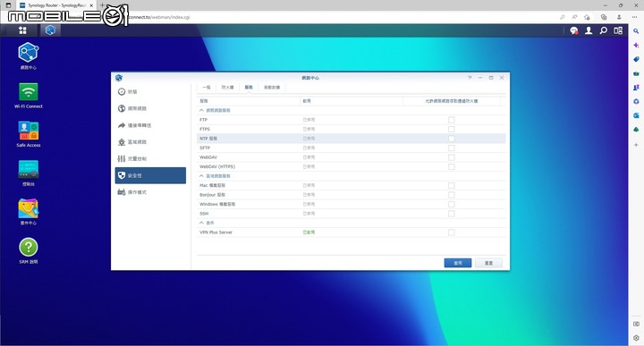644x346 pixels.
Task: Click help question mark in Network Center window
Action: tap(470, 78)
